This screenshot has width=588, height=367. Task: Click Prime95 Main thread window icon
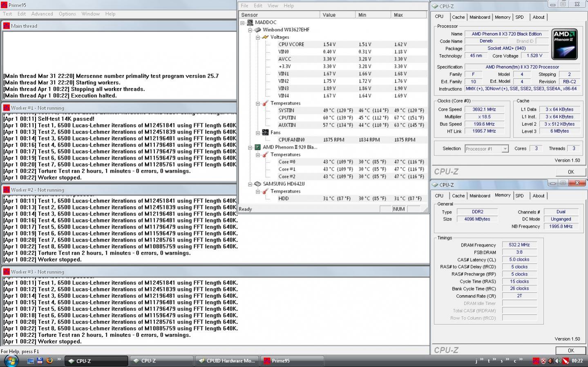7,26
